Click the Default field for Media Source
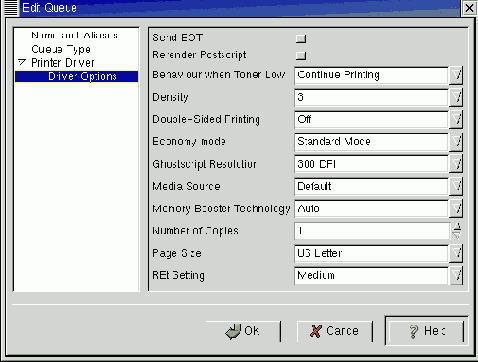Image resolution: width=478 pixels, height=362 pixels. (x=371, y=187)
